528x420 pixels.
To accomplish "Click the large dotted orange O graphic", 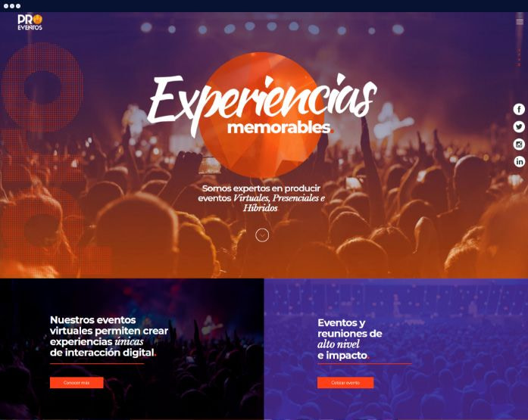I will point(42,88).
